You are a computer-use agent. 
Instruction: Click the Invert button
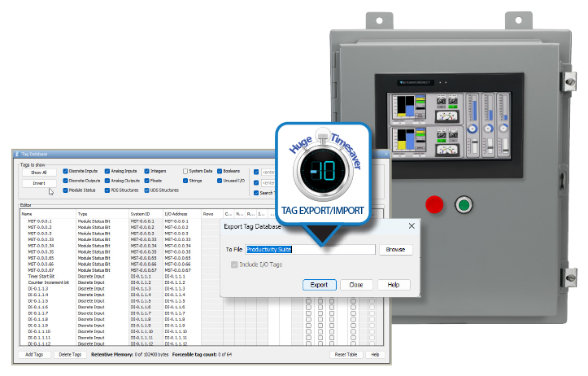coord(38,183)
